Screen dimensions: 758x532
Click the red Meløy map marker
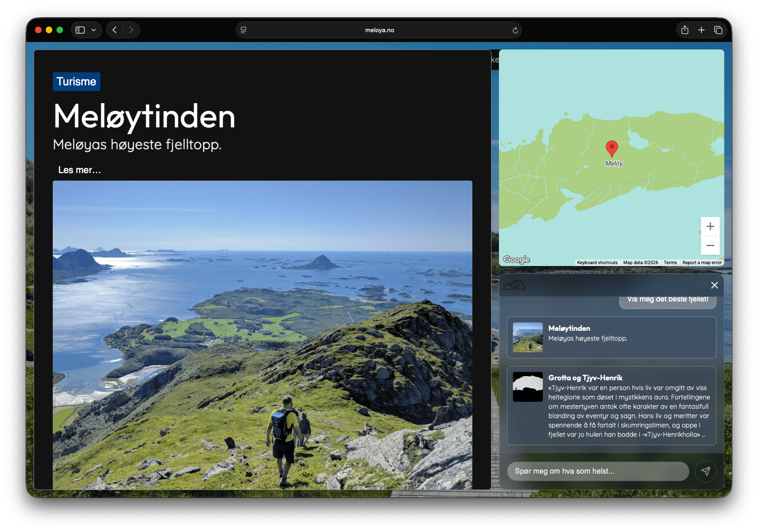pyautogui.click(x=611, y=148)
